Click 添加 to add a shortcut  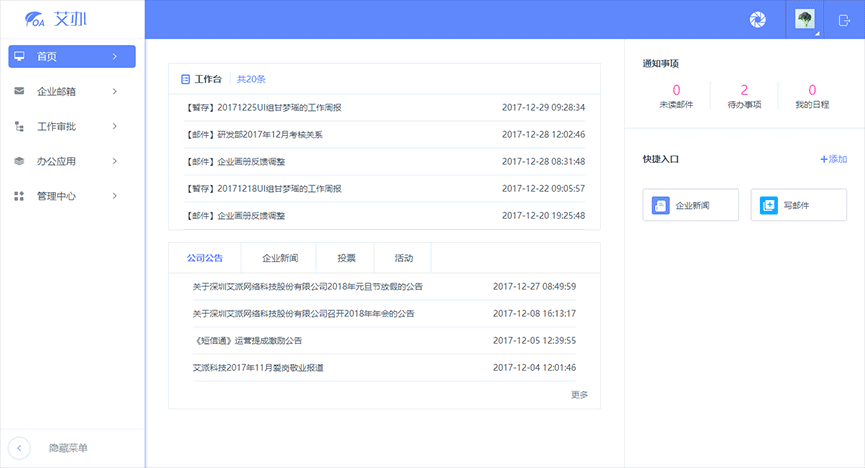coord(833,159)
